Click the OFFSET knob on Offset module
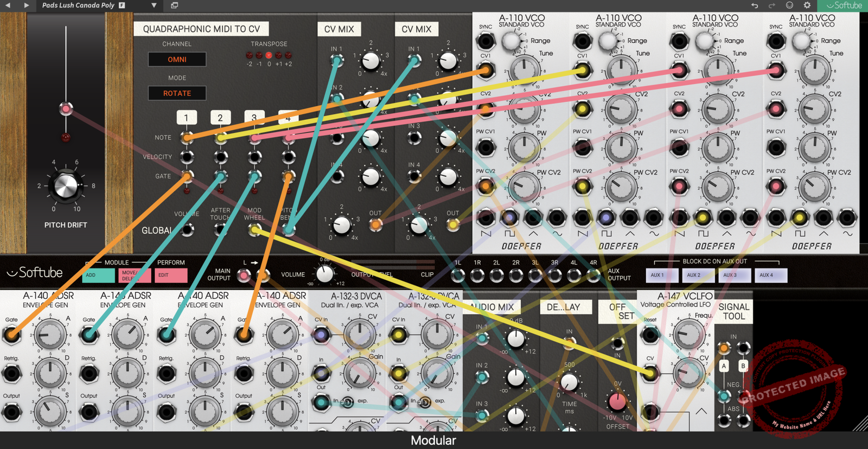The height and width of the screenshot is (449, 868). 617,402
